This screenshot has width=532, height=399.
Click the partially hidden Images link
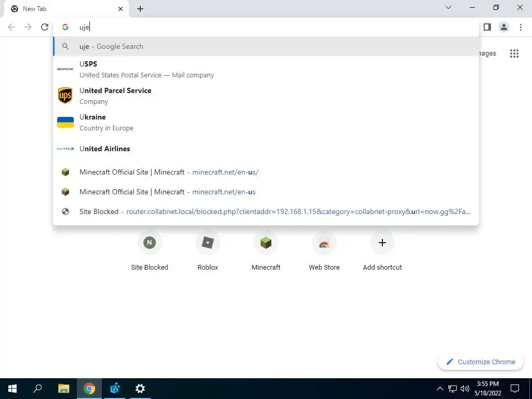point(487,54)
